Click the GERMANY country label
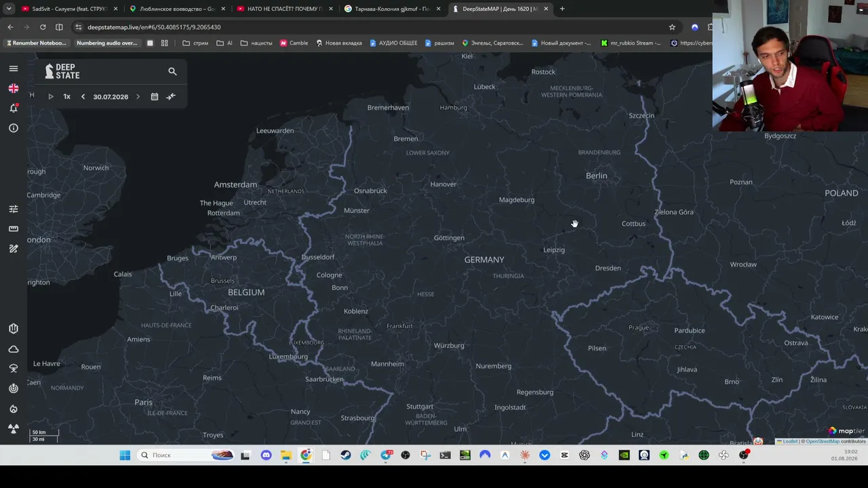 pos(484,260)
